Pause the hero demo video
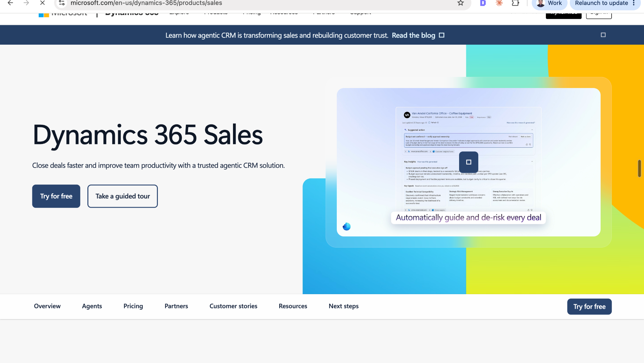 click(x=469, y=162)
